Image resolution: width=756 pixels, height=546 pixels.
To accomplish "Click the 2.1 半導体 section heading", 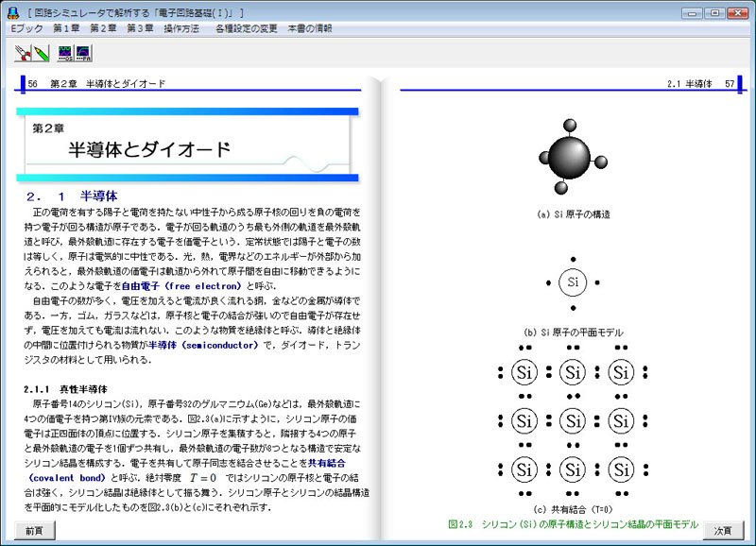I will point(73,196).
